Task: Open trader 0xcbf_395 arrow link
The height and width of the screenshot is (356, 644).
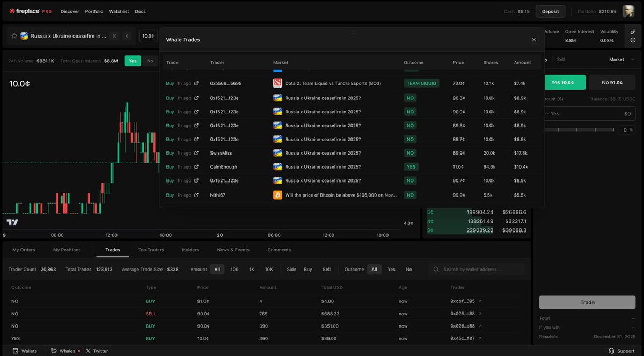Action: point(480,301)
